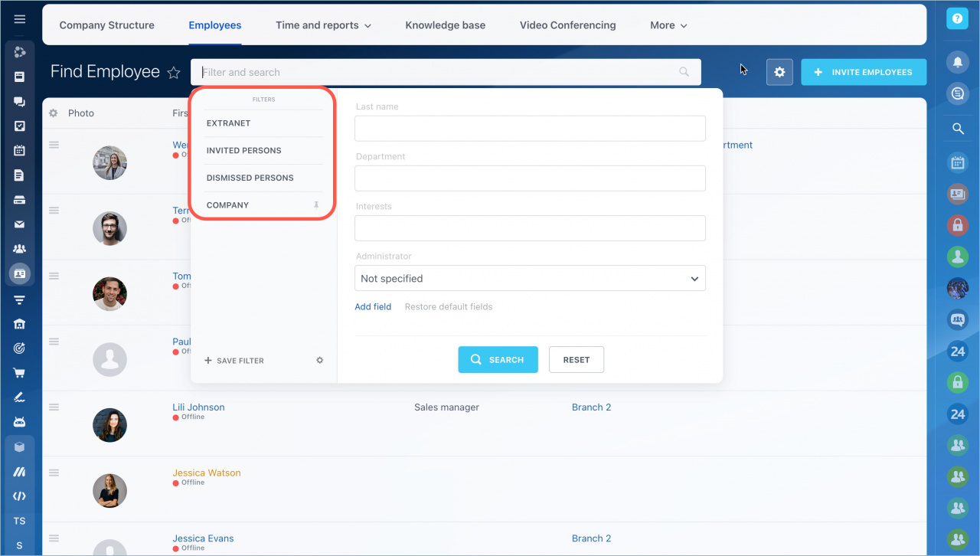Focus the Filter and search box
980x556 pixels.
(446, 72)
